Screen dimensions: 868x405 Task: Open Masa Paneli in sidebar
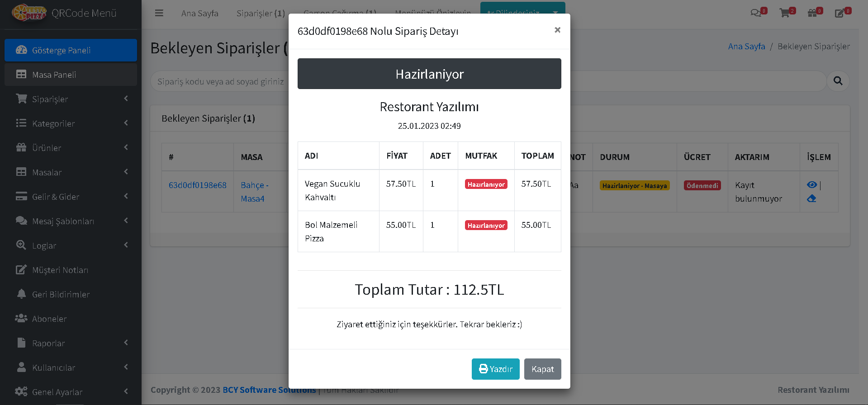[x=71, y=75]
